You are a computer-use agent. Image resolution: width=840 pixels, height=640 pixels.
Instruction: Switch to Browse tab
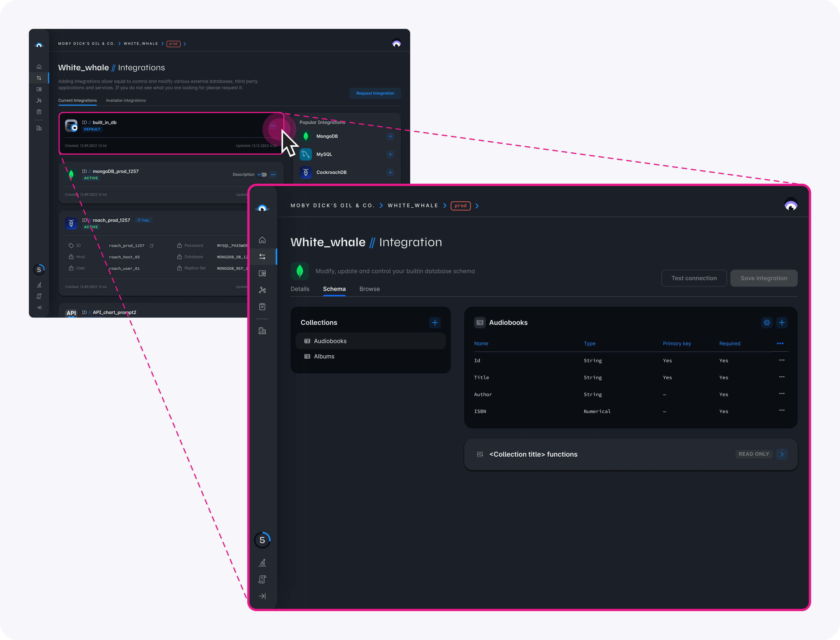tap(369, 289)
